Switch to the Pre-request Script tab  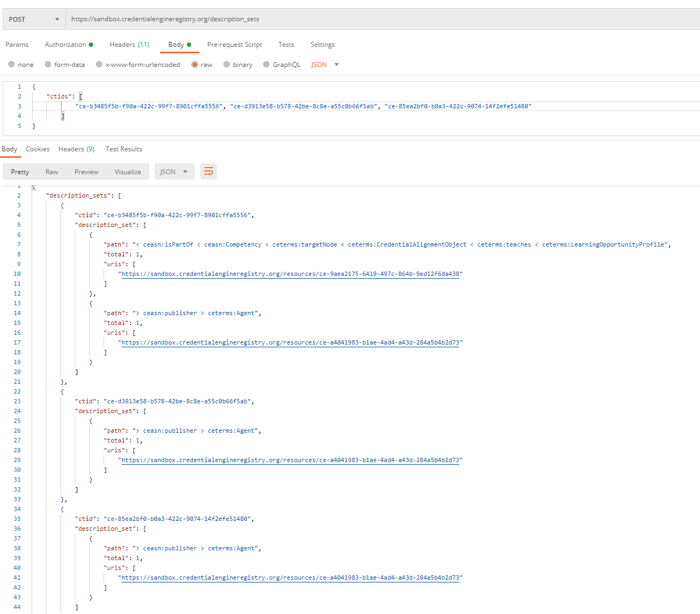point(234,45)
